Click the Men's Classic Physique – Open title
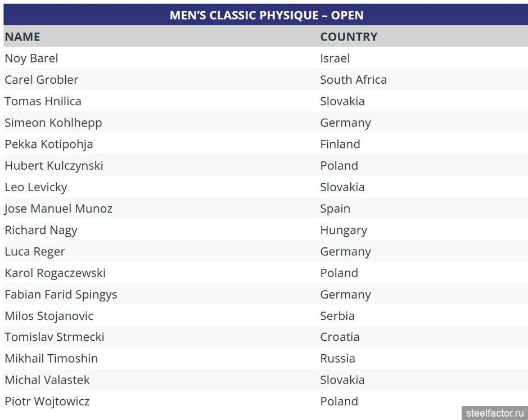 [266, 15]
